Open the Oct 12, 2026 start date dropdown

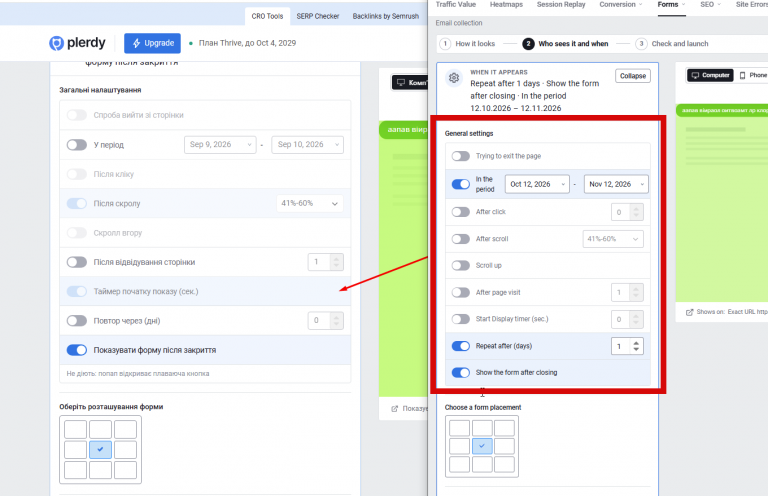pos(537,184)
